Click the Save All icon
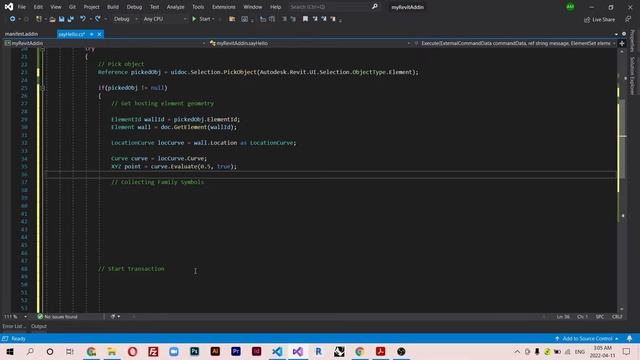This screenshot has width=640, height=360. click(x=71, y=19)
